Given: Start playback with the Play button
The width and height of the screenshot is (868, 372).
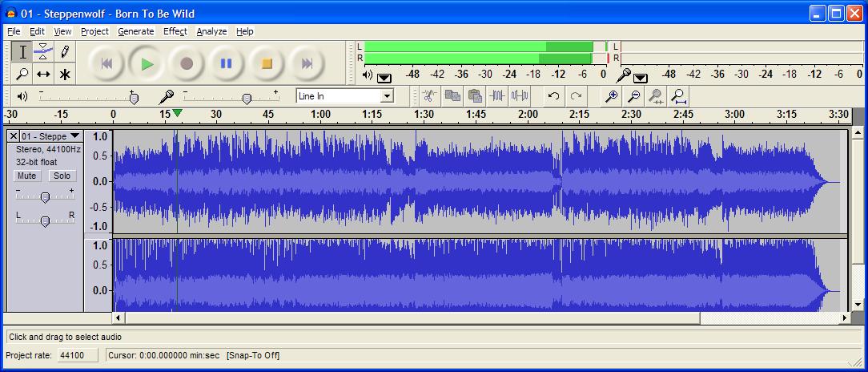Looking at the screenshot, I should click(147, 63).
